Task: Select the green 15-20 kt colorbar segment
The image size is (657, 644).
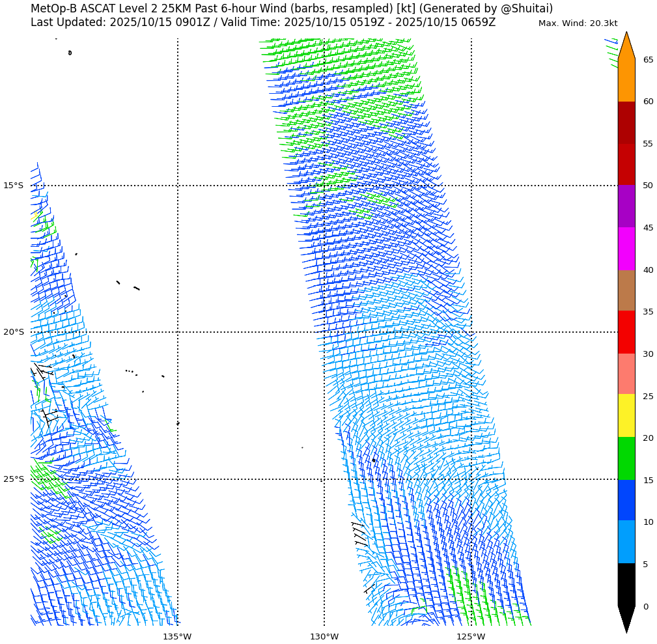Action: coord(626,458)
